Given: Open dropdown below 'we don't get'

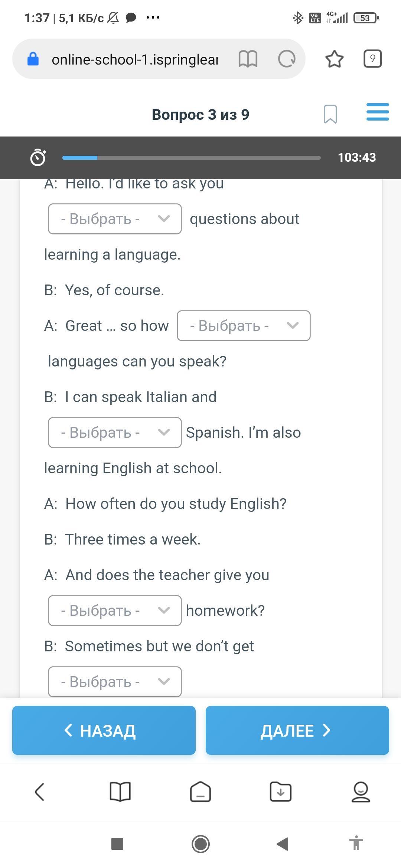Looking at the screenshot, I should click(x=115, y=682).
